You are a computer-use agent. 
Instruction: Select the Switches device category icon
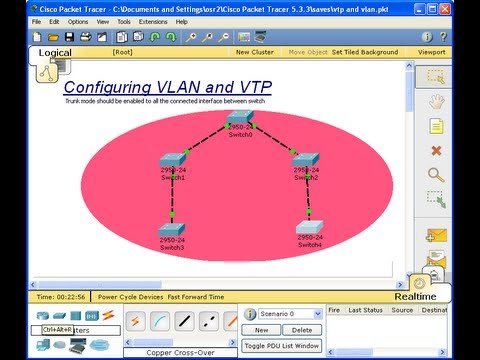pyautogui.click(x=59, y=315)
